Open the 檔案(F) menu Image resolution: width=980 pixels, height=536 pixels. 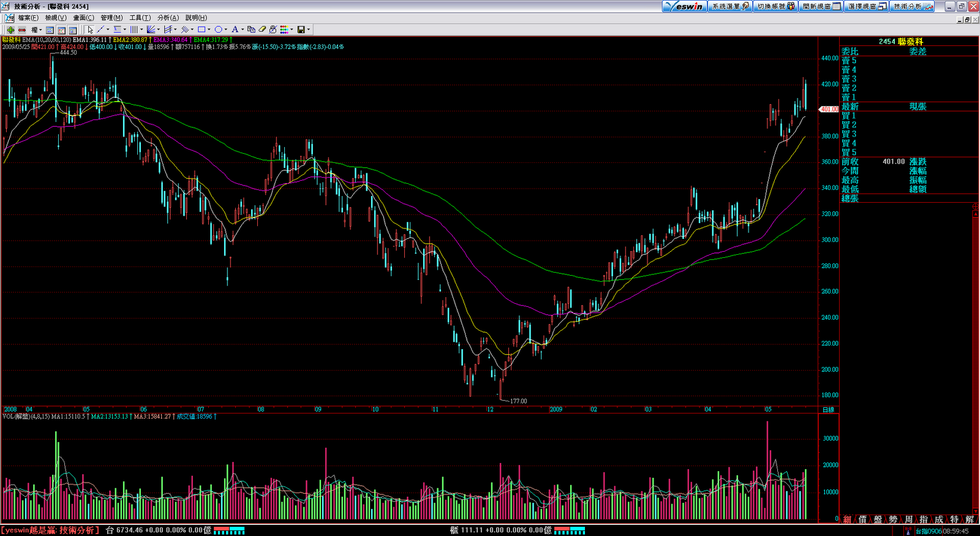(x=28, y=18)
